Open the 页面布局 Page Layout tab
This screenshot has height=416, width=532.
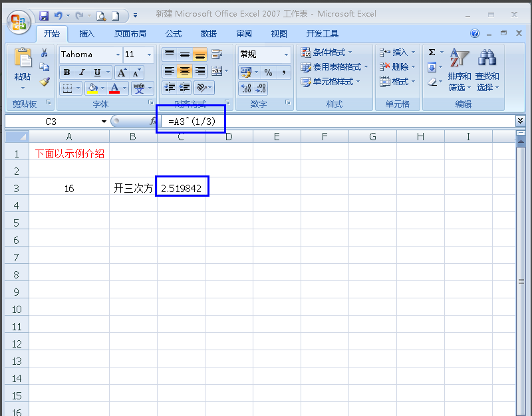pyautogui.click(x=130, y=34)
